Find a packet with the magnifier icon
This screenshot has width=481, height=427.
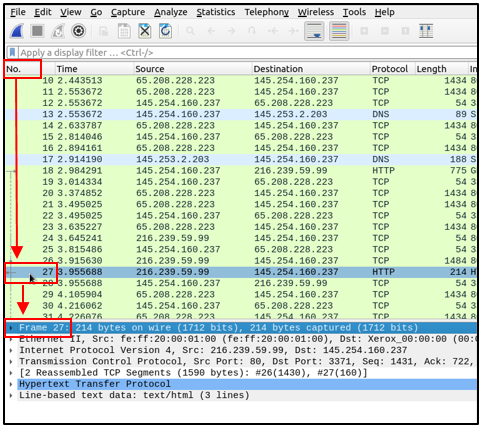click(x=190, y=31)
